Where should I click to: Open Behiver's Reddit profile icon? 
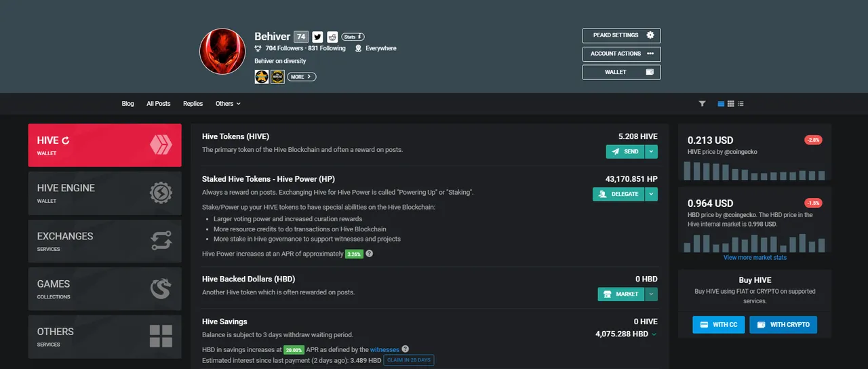(332, 37)
